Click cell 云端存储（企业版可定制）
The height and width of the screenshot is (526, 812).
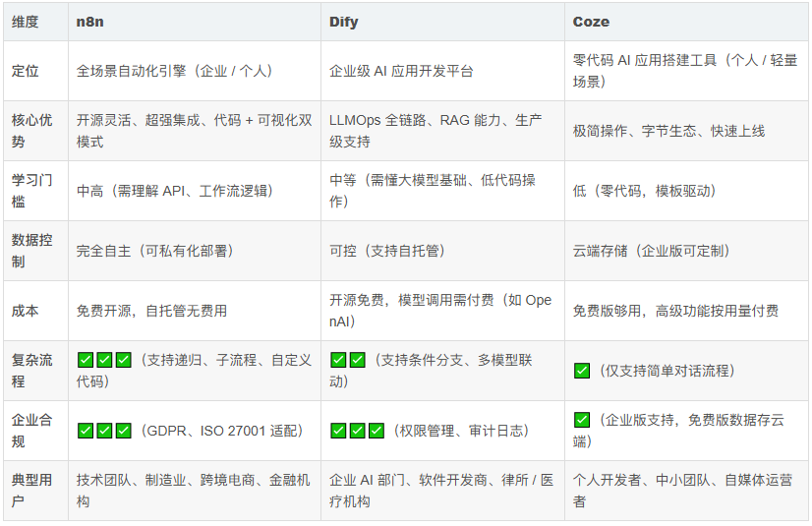[686, 251]
